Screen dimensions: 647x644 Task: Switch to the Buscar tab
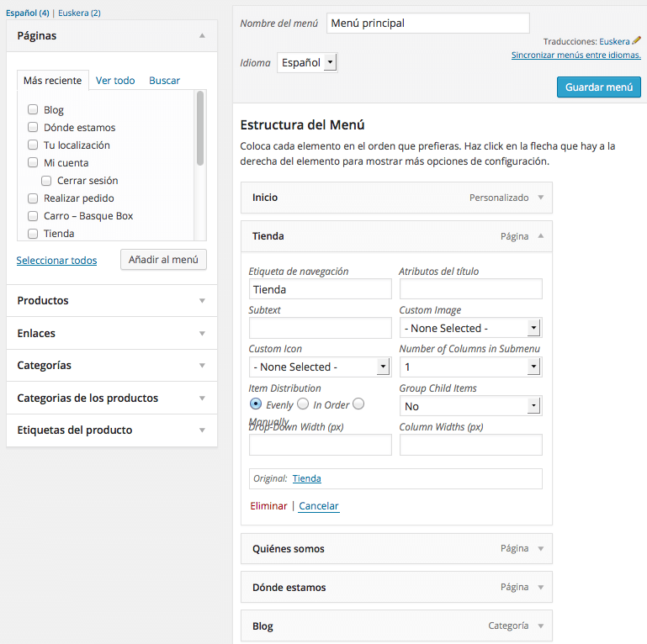164,81
